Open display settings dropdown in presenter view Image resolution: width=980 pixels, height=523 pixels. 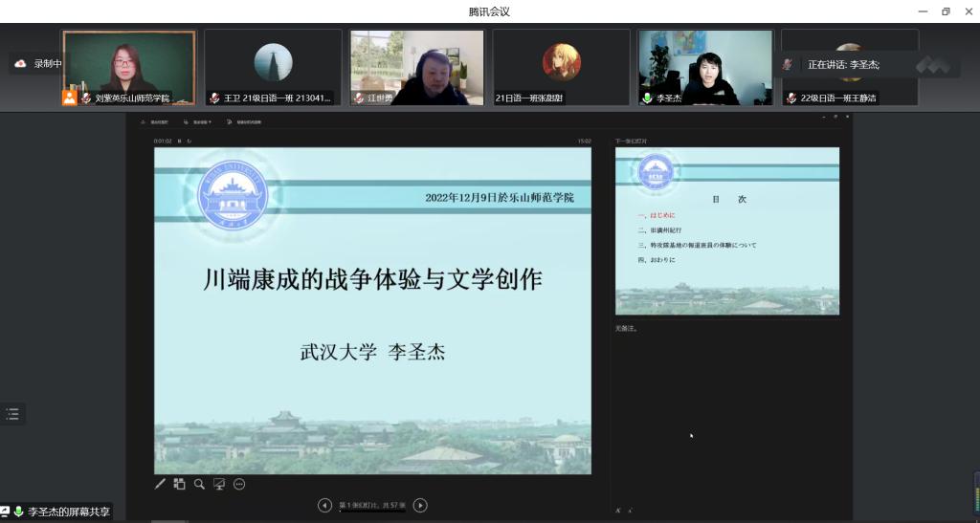[x=198, y=122]
